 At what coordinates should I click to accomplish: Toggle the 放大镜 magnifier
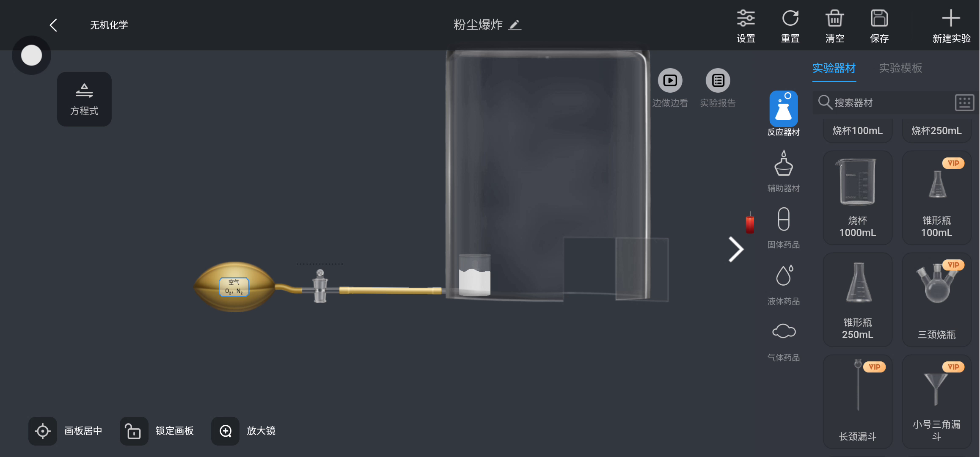click(x=225, y=431)
